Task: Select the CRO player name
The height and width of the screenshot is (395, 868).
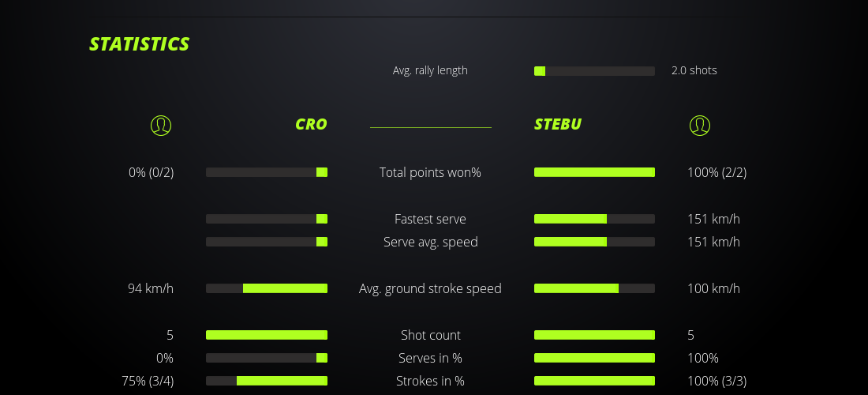Action: click(311, 124)
